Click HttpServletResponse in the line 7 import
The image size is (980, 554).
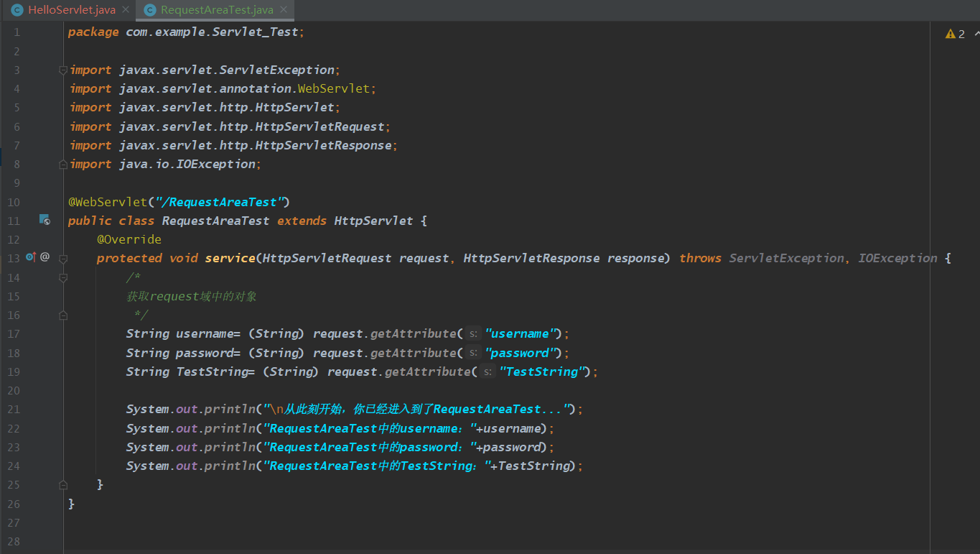click(324, 145)
